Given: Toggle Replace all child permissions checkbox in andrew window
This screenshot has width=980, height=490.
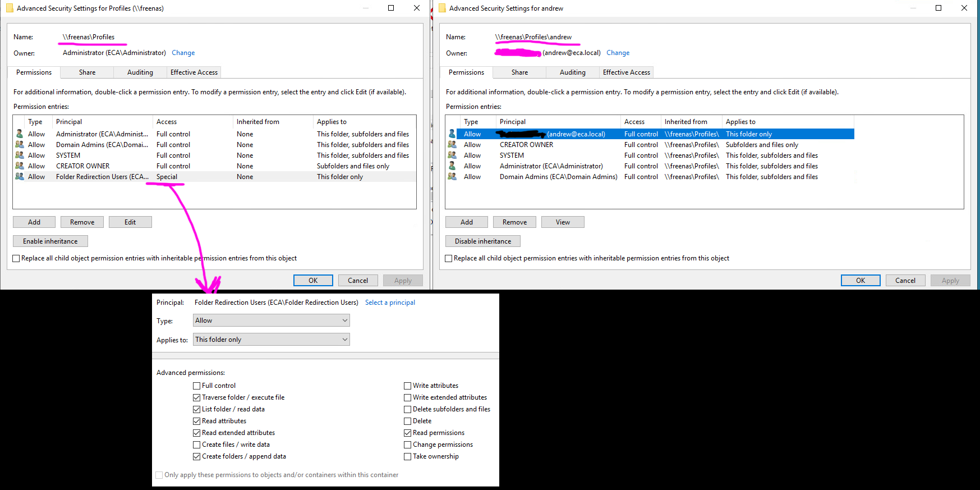Looking at the screenshot, I should click(x=449, y=258).
